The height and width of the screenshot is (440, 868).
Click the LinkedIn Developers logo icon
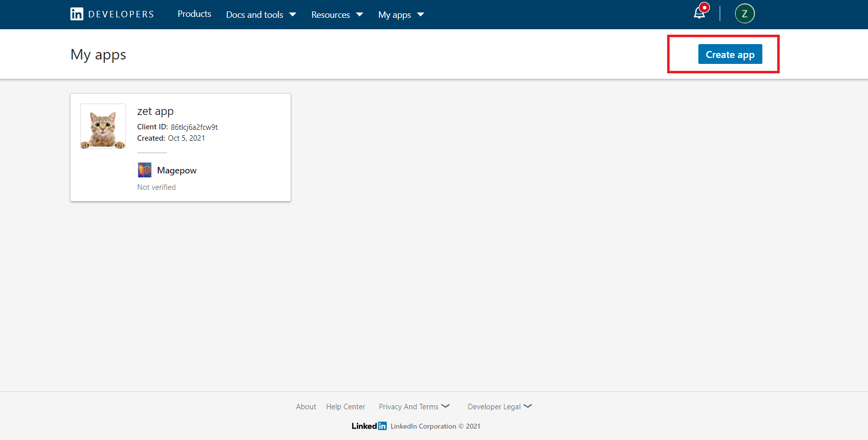[77, 14]
